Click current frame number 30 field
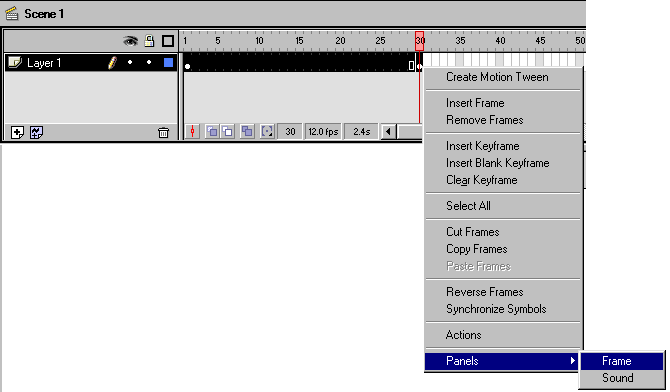Image resolution: width=670 pixels, height=392 pixels. (x=290, y=132)
